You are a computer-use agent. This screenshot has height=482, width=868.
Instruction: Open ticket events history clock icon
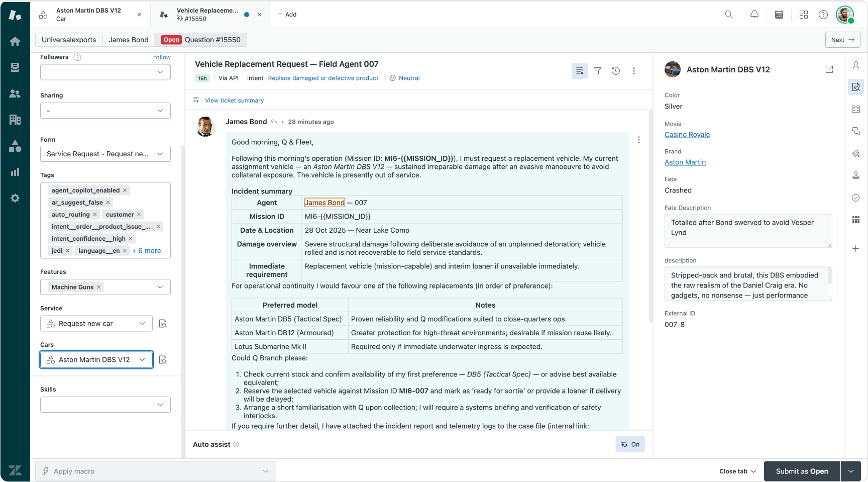[616, 71]
